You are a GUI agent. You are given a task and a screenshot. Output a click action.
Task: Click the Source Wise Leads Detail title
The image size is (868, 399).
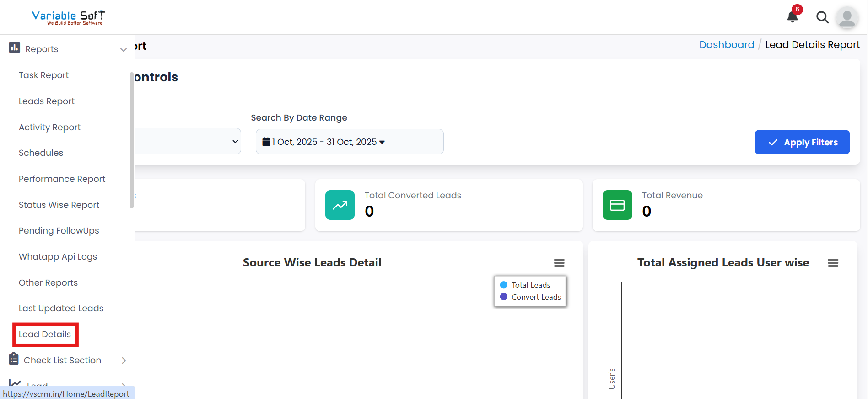[x=312, y=262]
